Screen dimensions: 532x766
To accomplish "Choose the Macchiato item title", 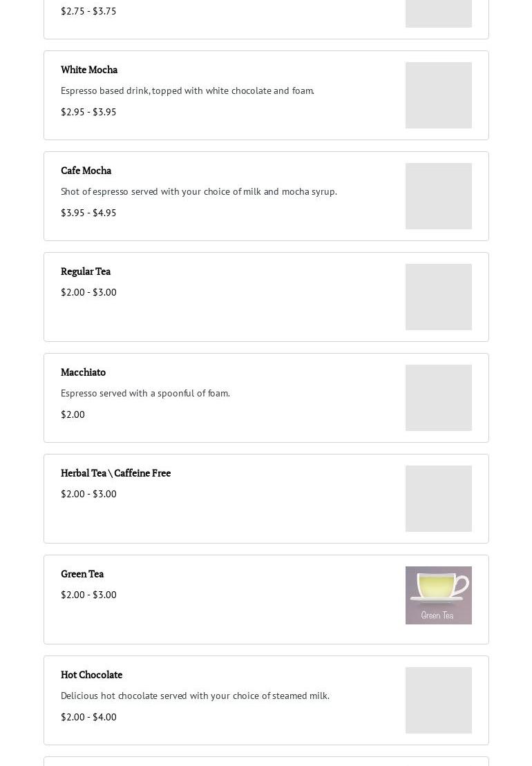I will point(83,372).
